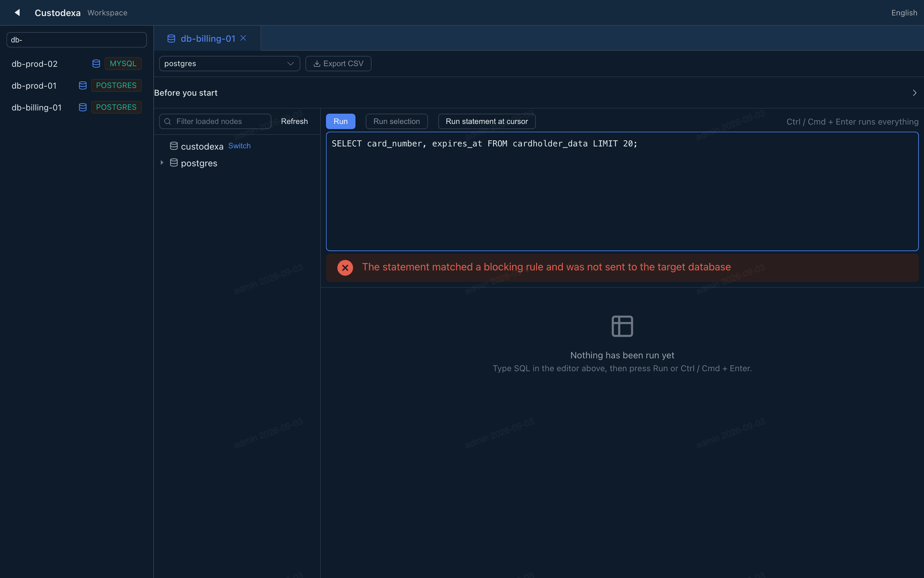Screen dimensions: 924x578
Task: Click Run selection
Action: pos(397,121)
